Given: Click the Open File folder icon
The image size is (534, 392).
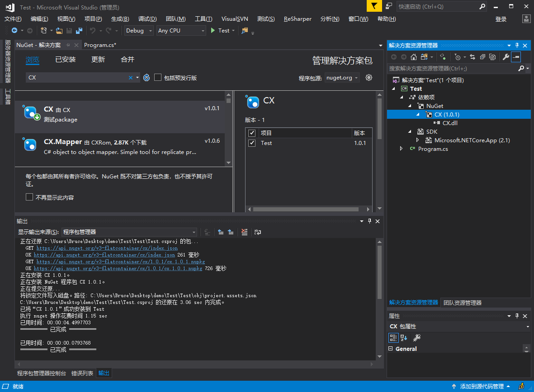Looking at the screenshot, I should click(59, 31).
